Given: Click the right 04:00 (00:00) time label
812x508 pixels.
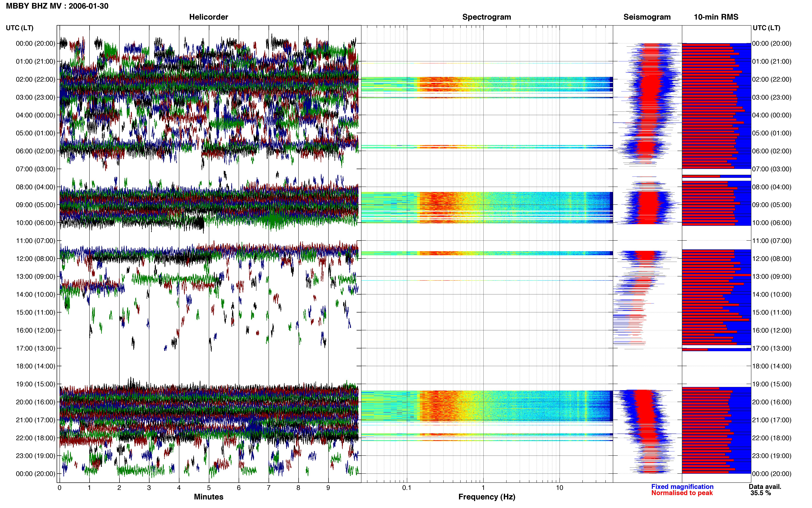Looking at the screenshot, I should click(772, 115).
